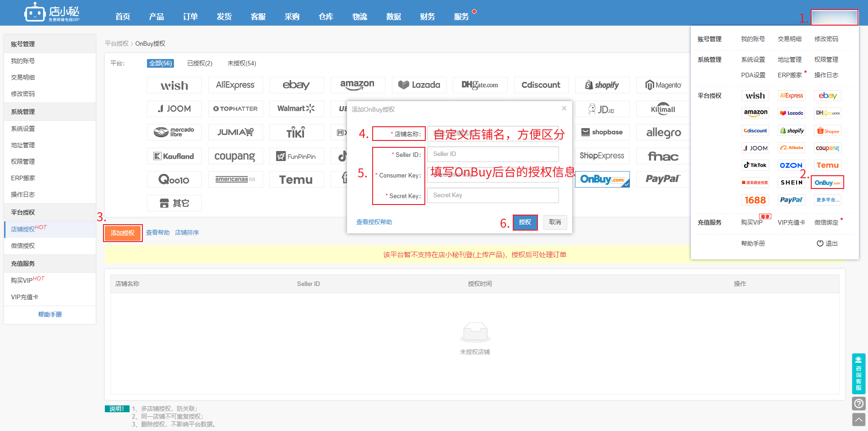The height and width of the screenshot is (431, 868).
Task: Click the blue 授权 button in dialog
Action: (x=525, y=222)
